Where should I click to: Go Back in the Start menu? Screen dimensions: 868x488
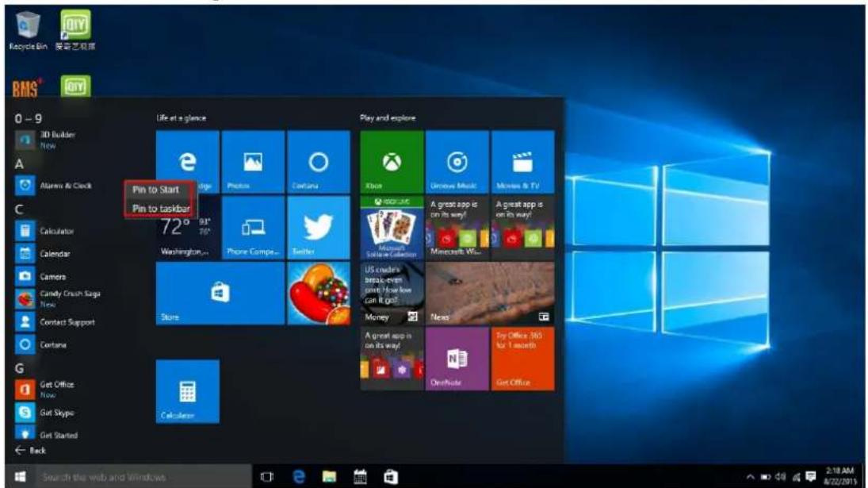30,451
